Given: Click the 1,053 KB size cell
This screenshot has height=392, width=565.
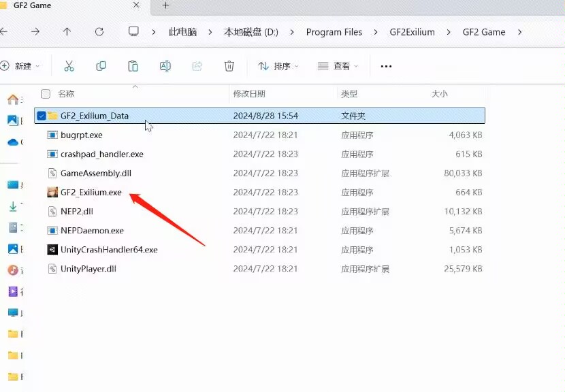Looking at the screenshot, I should coord(466,250).
